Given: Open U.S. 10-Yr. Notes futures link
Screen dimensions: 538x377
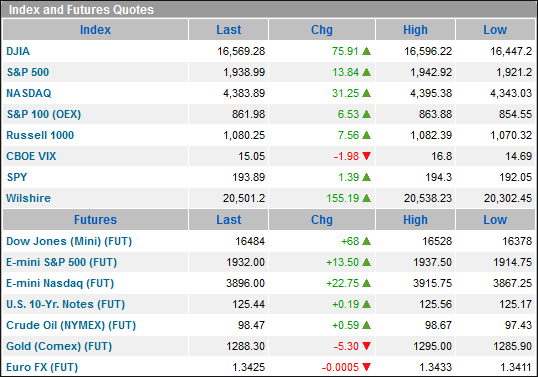Looking at the screenshot, I should 66,304.
